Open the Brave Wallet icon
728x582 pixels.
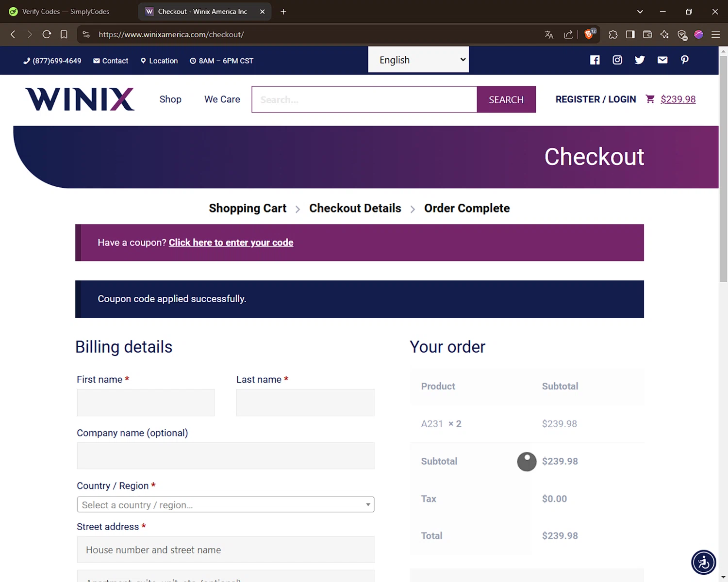click(x=647, y=34)
